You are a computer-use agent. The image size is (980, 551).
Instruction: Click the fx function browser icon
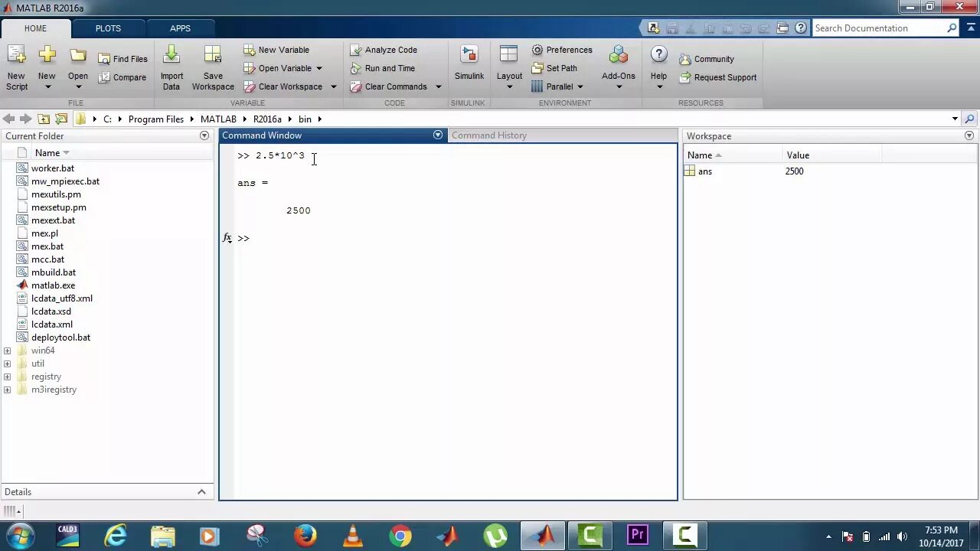pyautogui.click(x=227, y=238)
